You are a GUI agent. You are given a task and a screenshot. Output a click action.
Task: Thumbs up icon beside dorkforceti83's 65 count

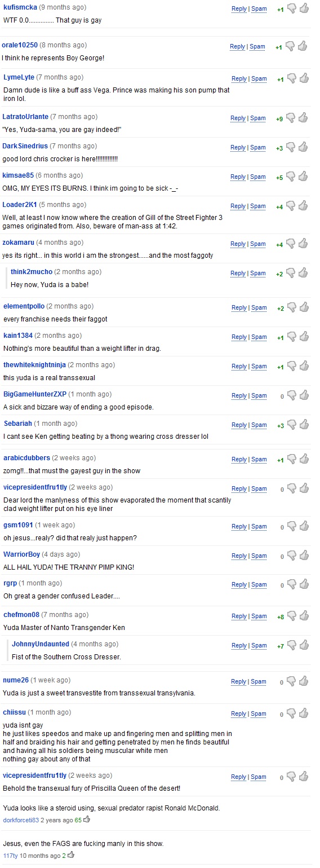[87, 819]
